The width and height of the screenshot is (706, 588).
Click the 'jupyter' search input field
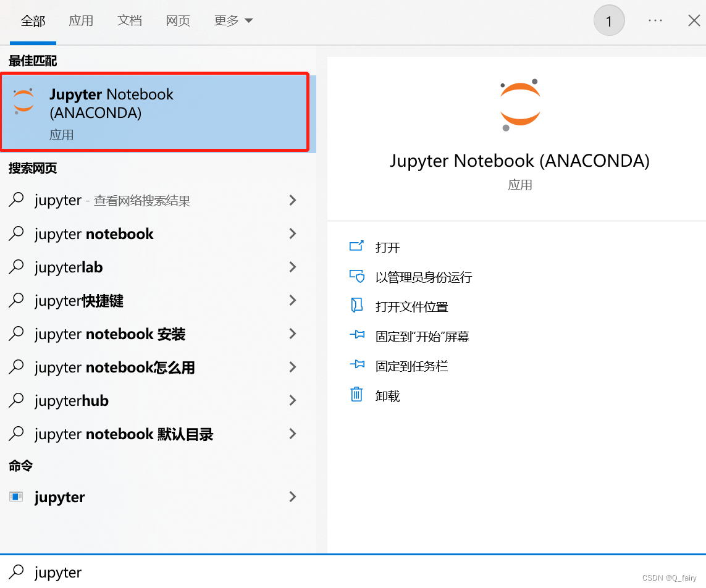click(x=353, y=572)
